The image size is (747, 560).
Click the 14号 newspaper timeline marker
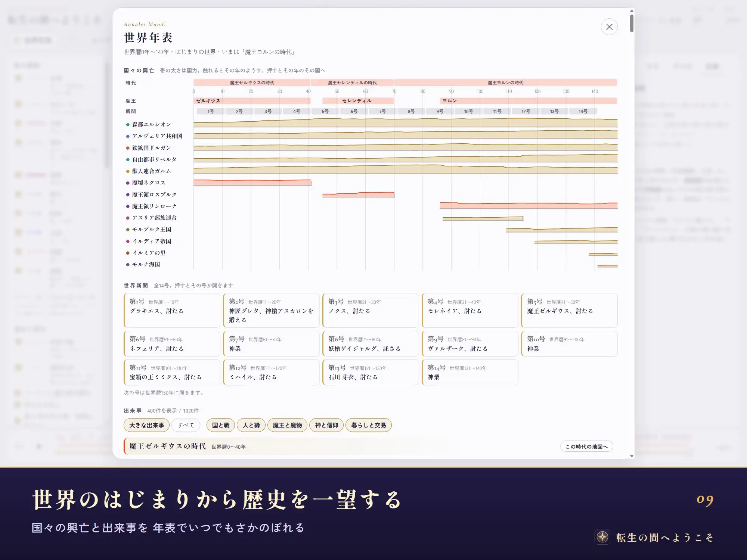[583, 111]
